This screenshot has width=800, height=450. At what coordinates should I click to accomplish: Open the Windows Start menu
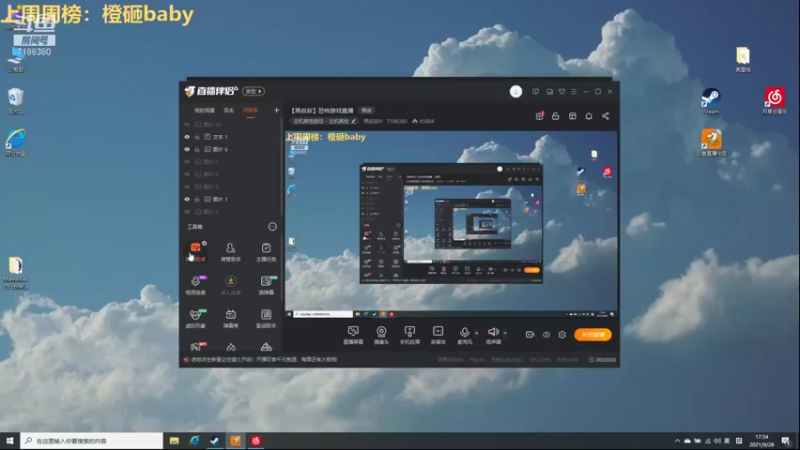10,441
